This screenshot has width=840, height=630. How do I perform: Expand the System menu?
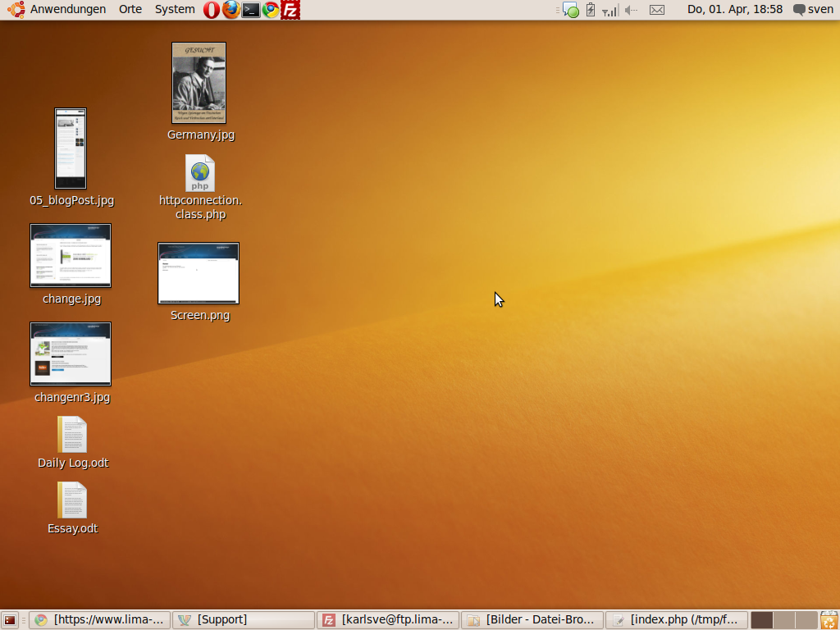point(175,10)
